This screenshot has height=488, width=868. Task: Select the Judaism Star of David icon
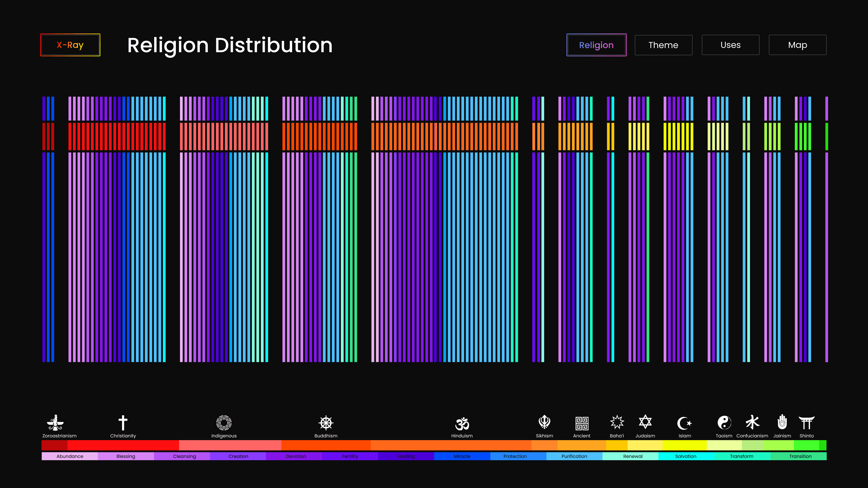click(645, 422)
